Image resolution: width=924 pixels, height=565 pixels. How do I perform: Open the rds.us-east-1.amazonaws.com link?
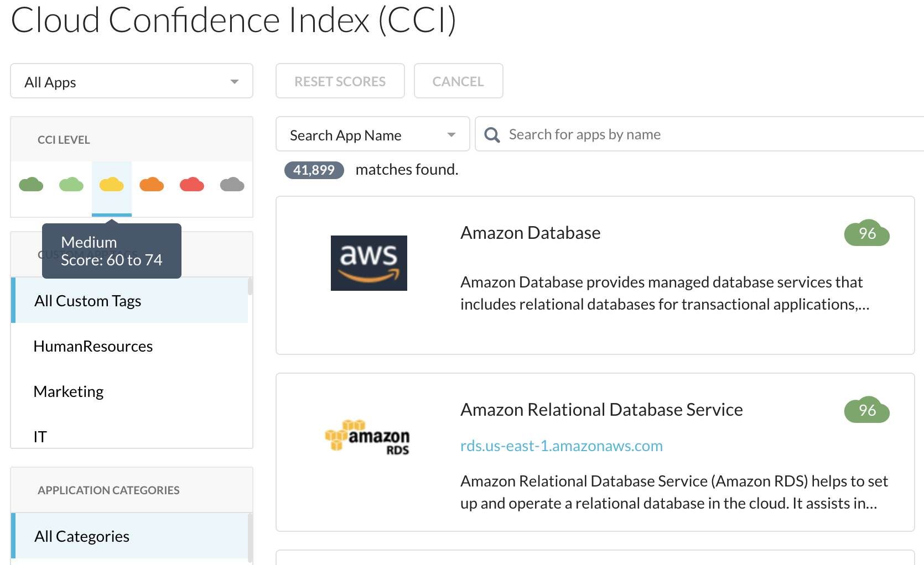pos(562,446)
